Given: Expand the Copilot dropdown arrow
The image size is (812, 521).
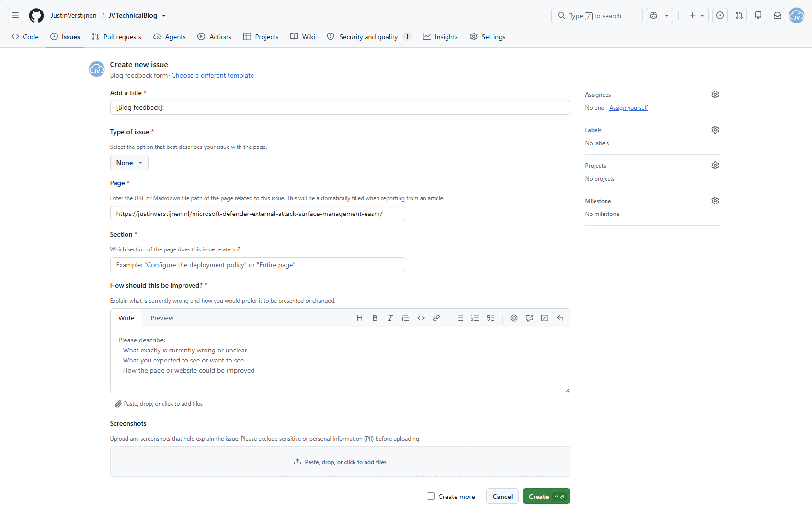Looking at the screenshot, I should 667,15.
